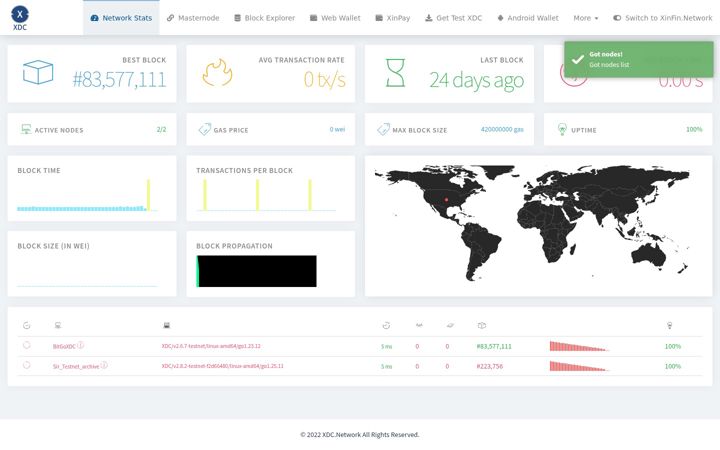Open the Network Stats tab

click(121, 18)
